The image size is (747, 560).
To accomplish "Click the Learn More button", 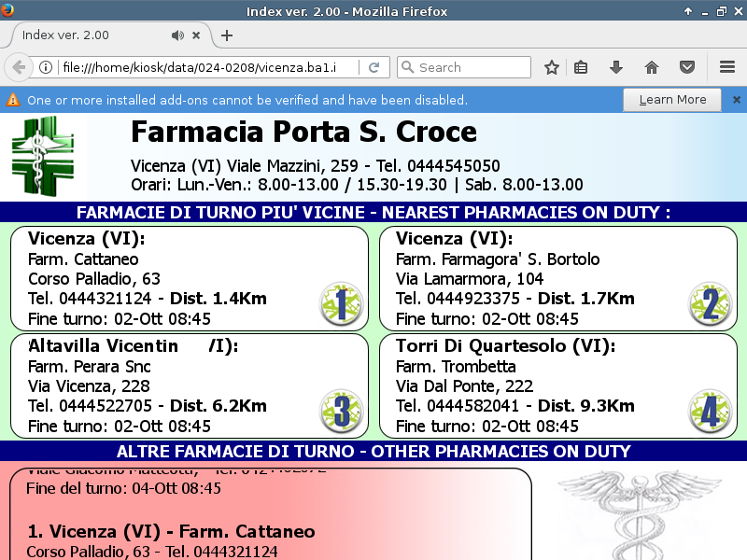I will tap(671, 100).
